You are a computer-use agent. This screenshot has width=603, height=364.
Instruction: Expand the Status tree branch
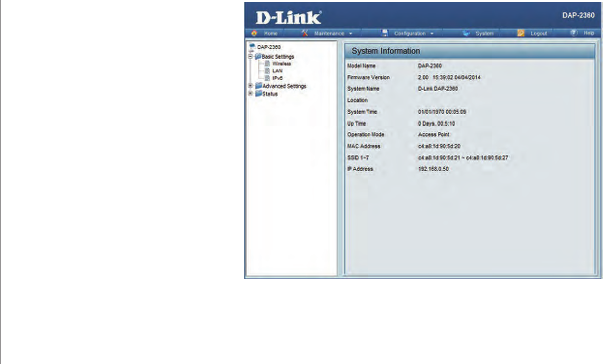coord(250,93)
